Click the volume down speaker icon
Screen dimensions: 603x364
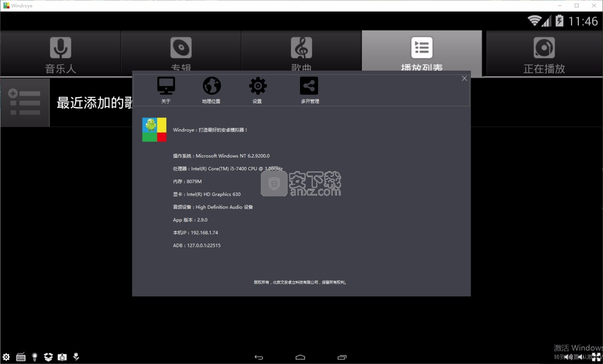point(582,357)
